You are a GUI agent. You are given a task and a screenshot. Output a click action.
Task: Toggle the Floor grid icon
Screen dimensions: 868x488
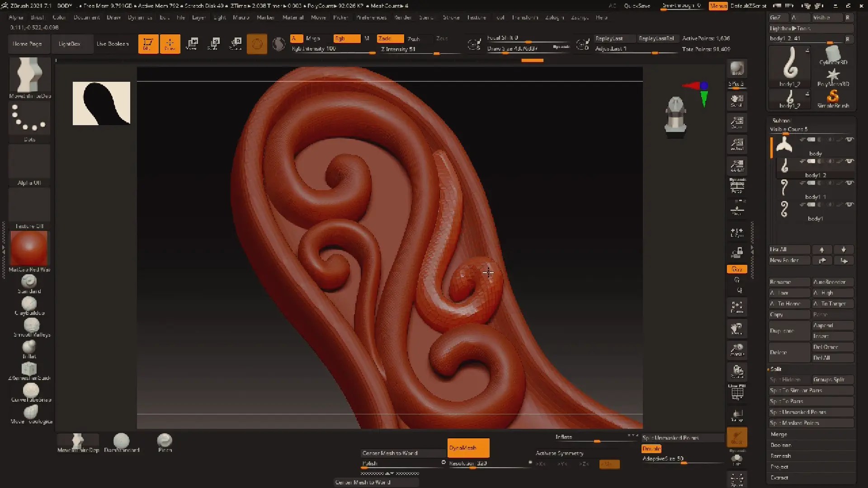coord(737,210)
